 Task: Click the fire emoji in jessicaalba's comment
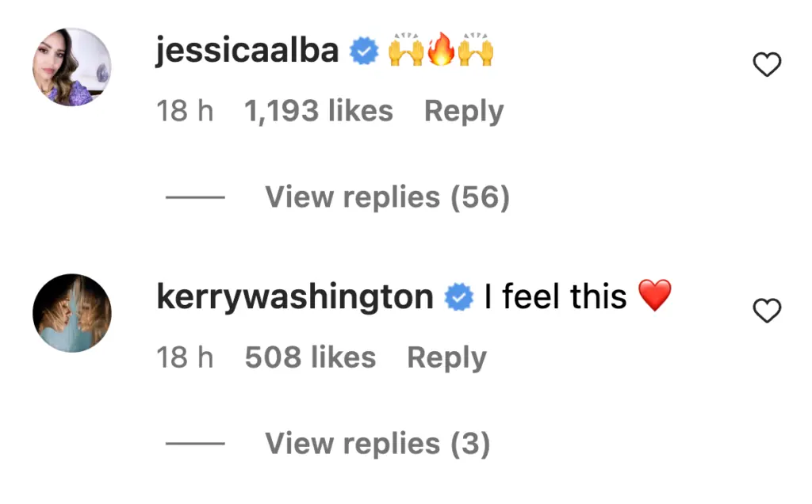pos(441,52)
